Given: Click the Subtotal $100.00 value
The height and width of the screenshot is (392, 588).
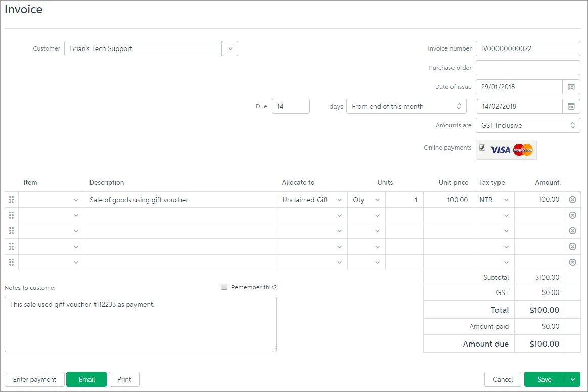Looking at the screenshot, I should (547, 278).
